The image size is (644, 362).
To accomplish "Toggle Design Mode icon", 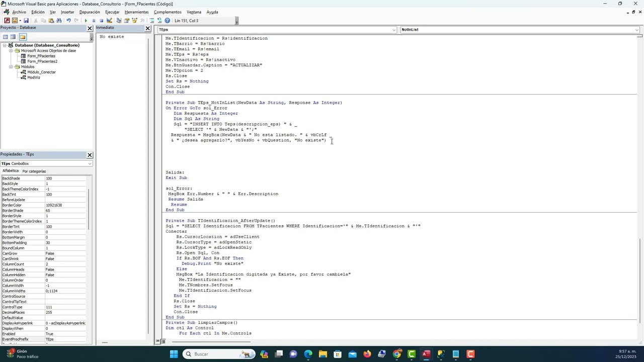I will pos(109,21).
